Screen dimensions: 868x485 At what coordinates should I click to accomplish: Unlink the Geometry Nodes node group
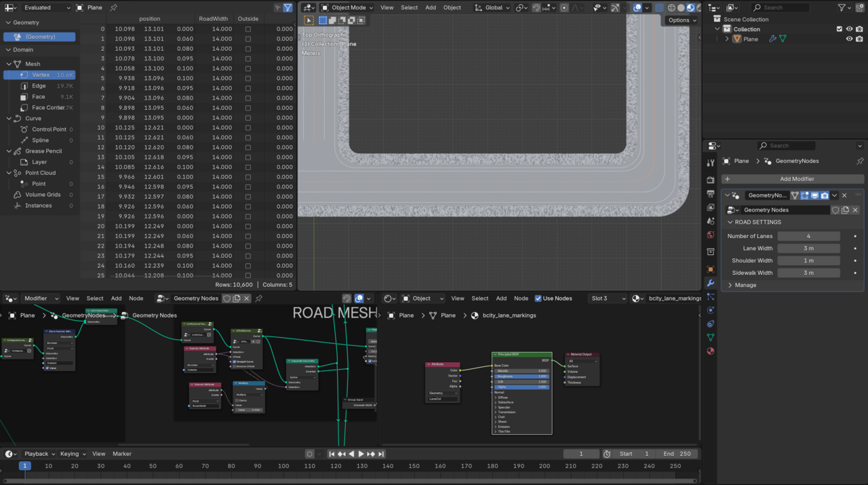point(855,210)
